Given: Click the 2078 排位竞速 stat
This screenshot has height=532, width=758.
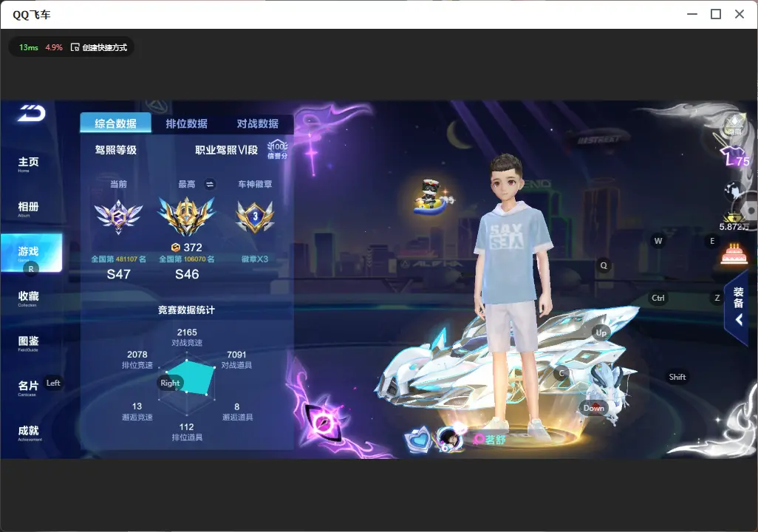Looking at the screenshot, I should coord(137,359).
